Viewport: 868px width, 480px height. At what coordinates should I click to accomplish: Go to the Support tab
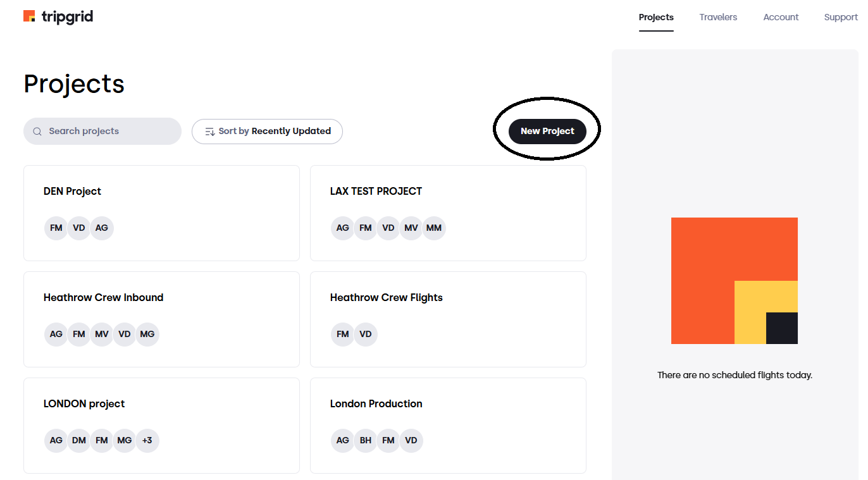pyautogui.click(x=841, y=17)
